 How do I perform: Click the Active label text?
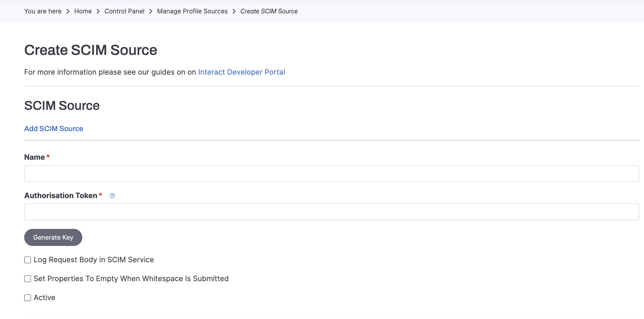tap(44, 297)
